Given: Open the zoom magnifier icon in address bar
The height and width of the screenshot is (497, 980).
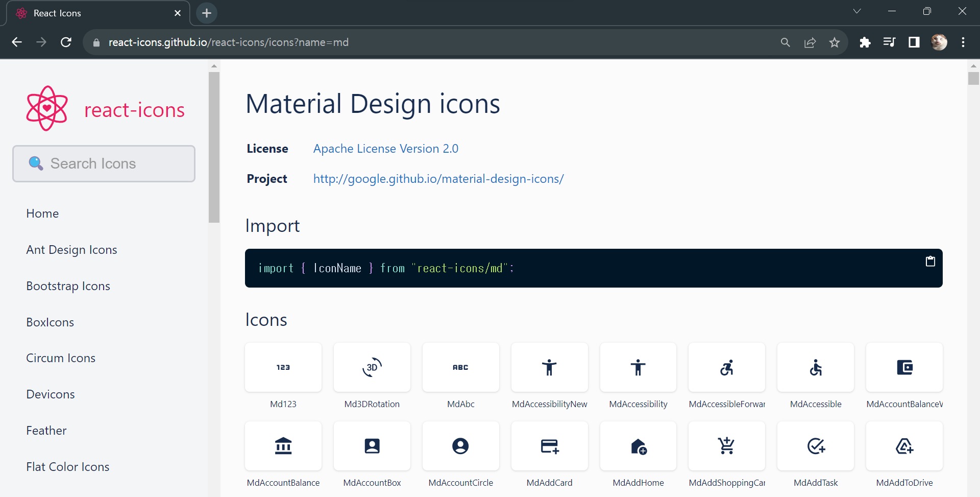Looking at the screenshot, I should pos(786,42).
